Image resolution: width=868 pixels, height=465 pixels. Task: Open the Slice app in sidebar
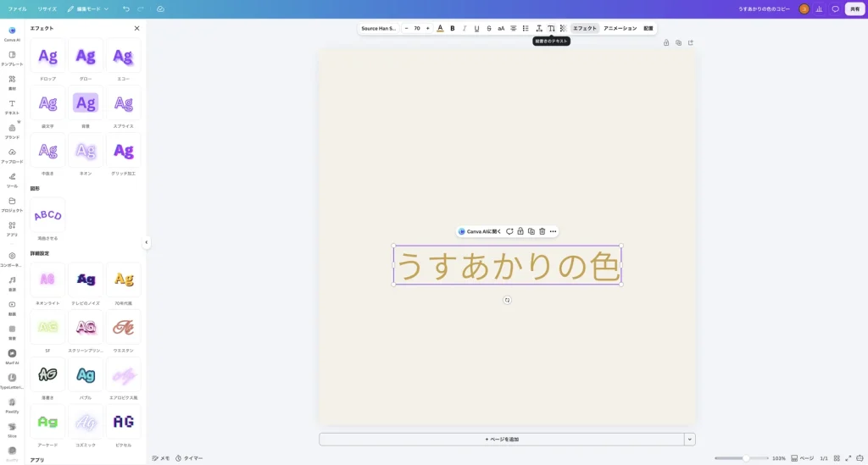[x=12, y=429]
